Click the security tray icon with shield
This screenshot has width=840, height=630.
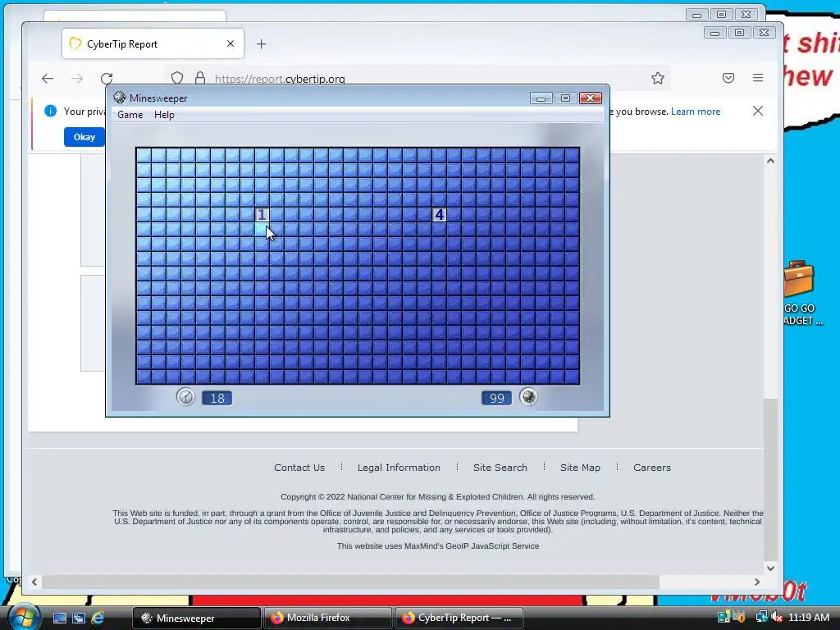738,617
